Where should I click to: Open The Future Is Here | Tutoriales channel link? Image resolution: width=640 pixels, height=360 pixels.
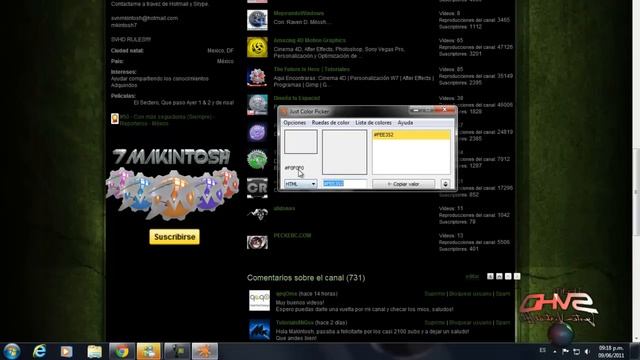pyautogui.click(x=311, y=69)
